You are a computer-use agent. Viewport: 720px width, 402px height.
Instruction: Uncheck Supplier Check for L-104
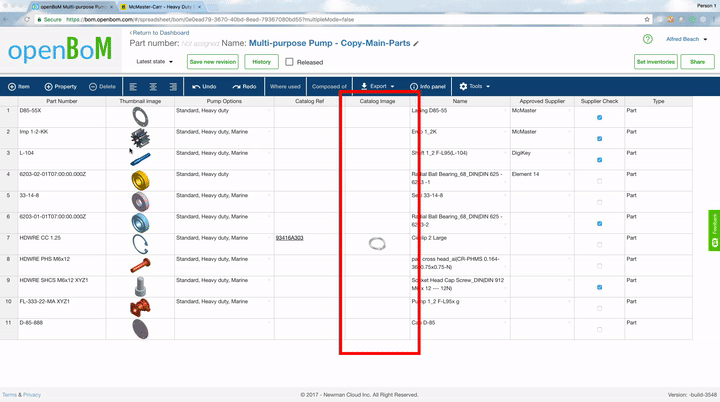point(599,160)
